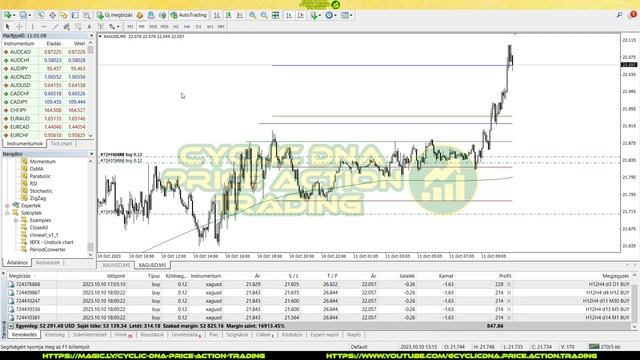The height and width of the screenshot is (360, 640).
Task: Close order 724410247 with its X
Action: pyautogui.click(x=509, y=301)
